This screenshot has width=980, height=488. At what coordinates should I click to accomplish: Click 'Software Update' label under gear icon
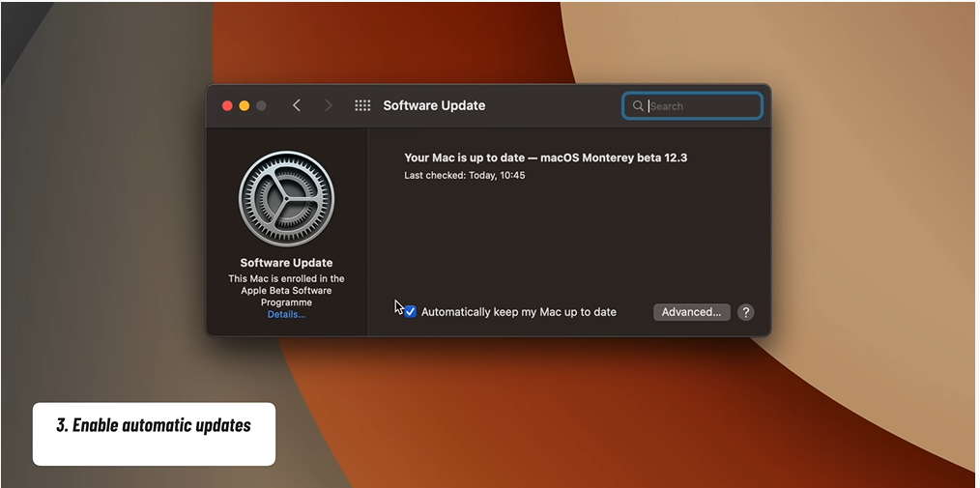click(286, 263)
